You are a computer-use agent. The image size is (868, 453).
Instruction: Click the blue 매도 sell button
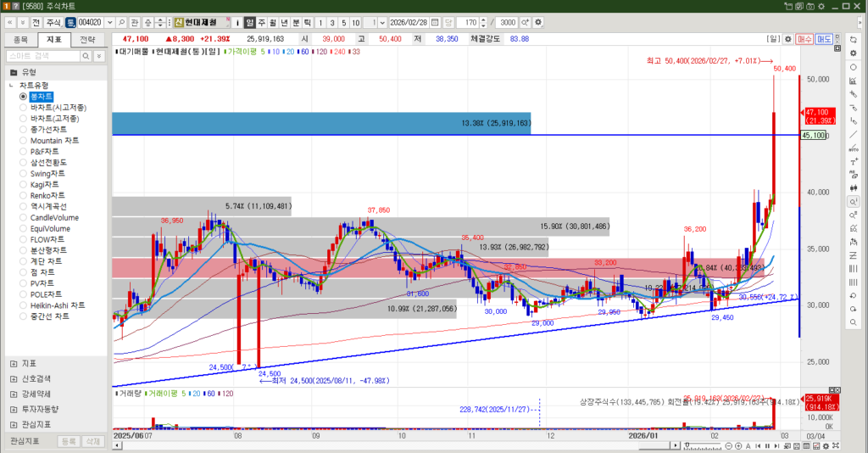coord(824,39)
